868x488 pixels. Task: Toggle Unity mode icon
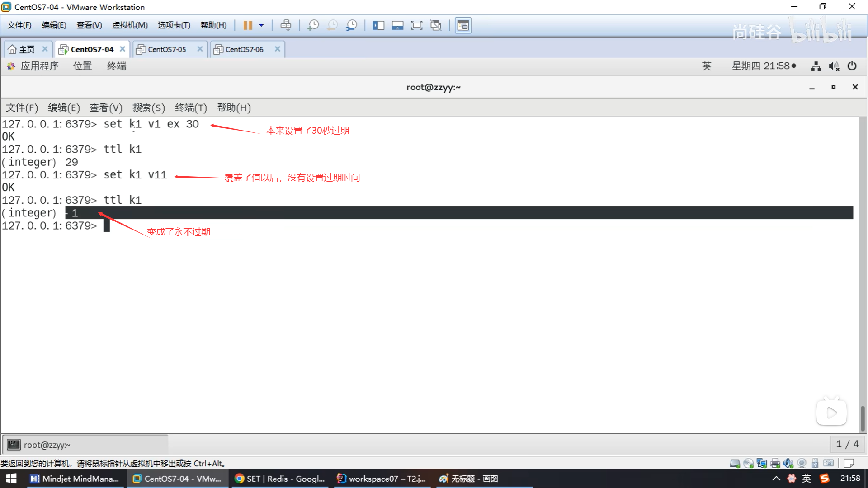pyautogui.click(x=436, y=25)
